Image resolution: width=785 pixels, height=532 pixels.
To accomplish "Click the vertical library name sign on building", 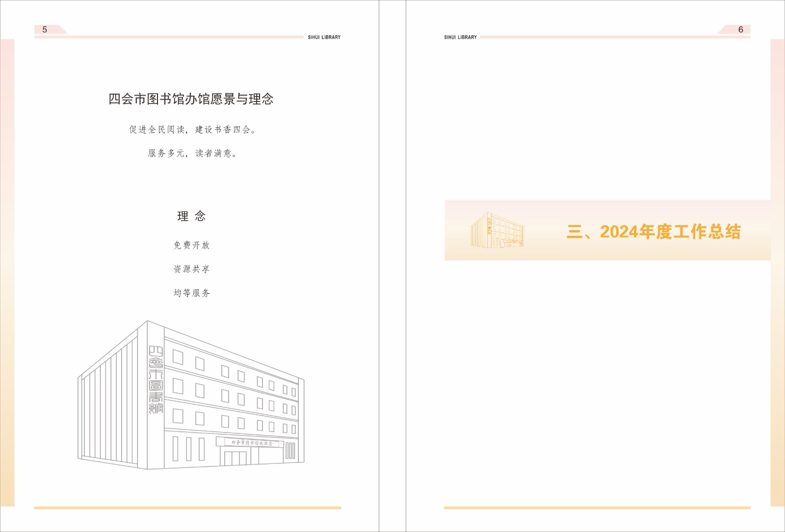I will click(x=156, y=380).
